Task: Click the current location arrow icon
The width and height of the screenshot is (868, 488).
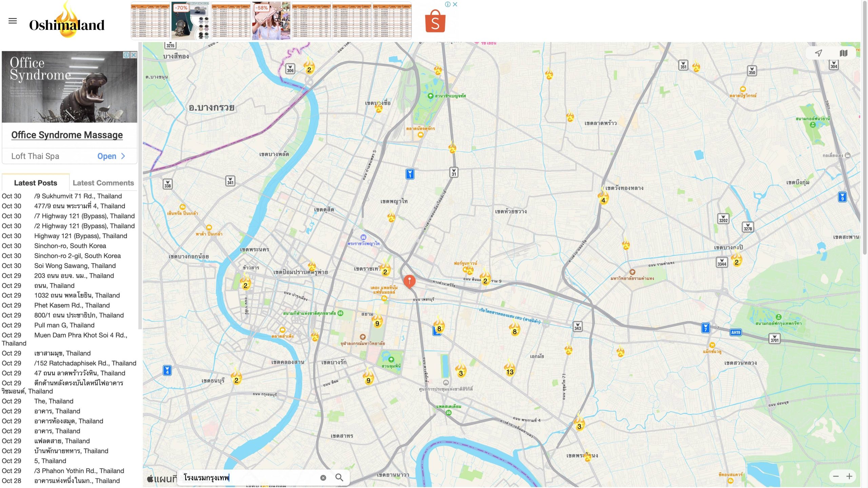Action: (818, 53)
